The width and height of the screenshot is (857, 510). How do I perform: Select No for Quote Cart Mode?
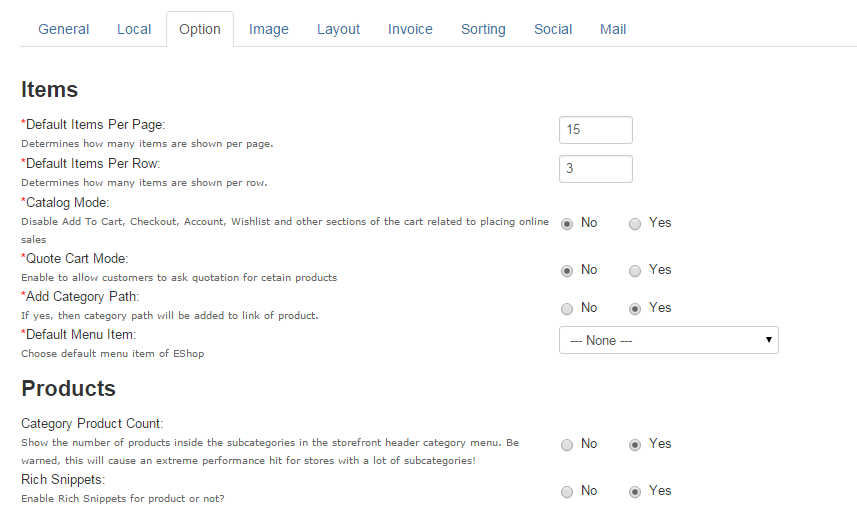[x=567, y=271]
